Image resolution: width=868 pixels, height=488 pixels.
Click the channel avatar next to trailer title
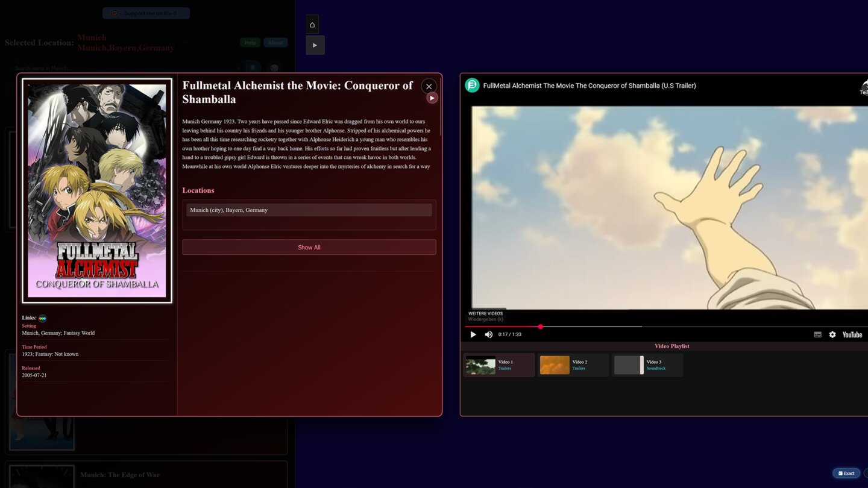472,86
